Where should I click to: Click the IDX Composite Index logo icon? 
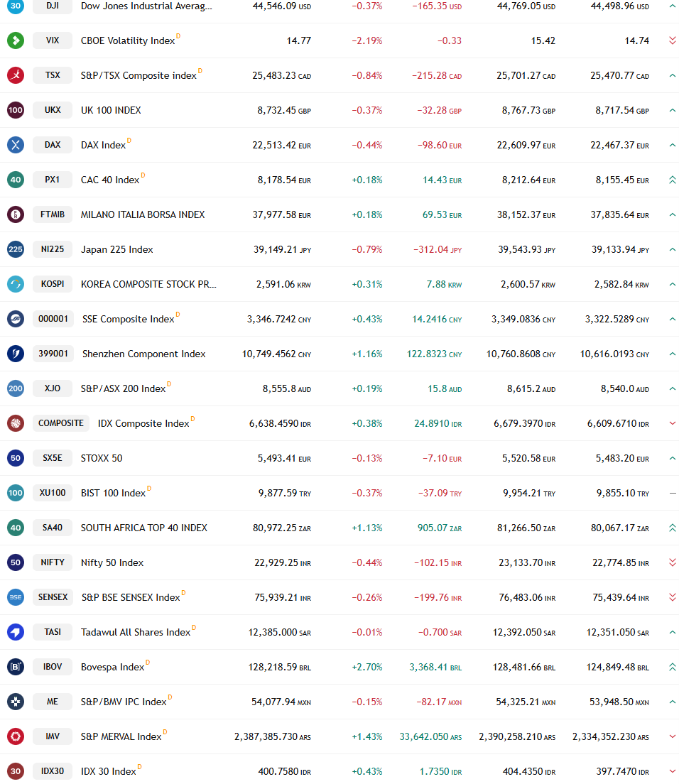tap(16, 423)
